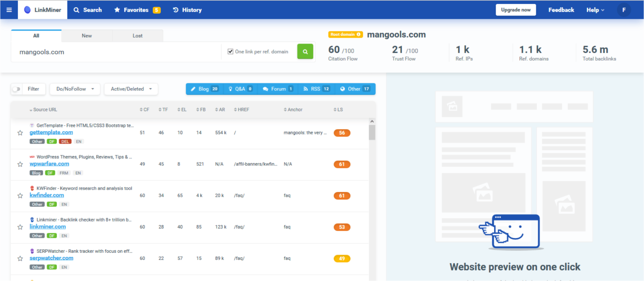Viewport: 644px width, 281px height.
Task: Open the History nav item
Action: coord(187,10)
